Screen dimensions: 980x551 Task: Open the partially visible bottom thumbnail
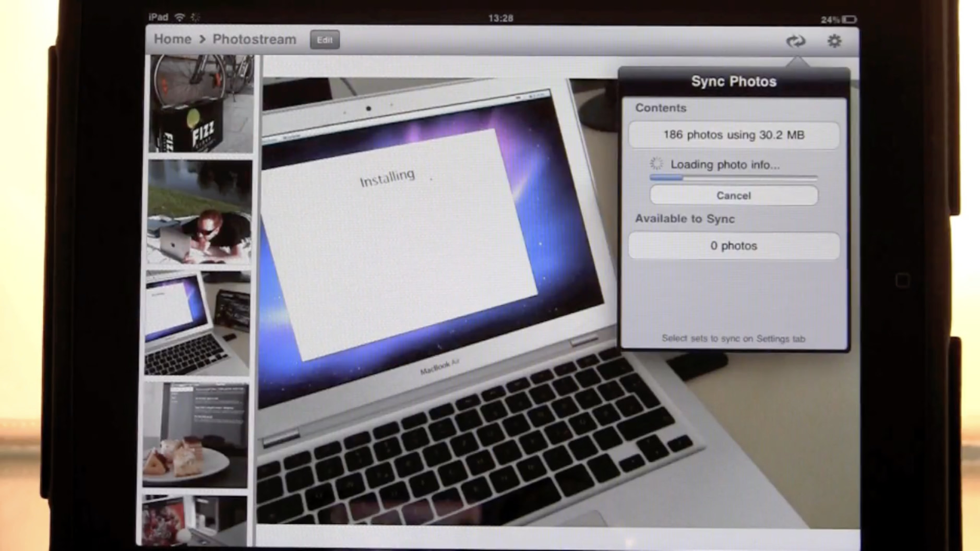pyautogui.click(x=194, y=520)
